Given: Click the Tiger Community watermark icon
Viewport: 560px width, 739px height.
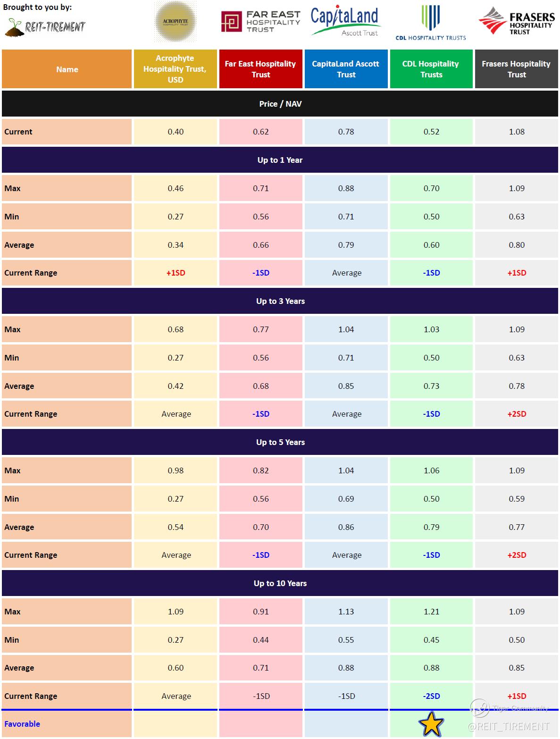Looking at the screenshot, I should point(480,708).
